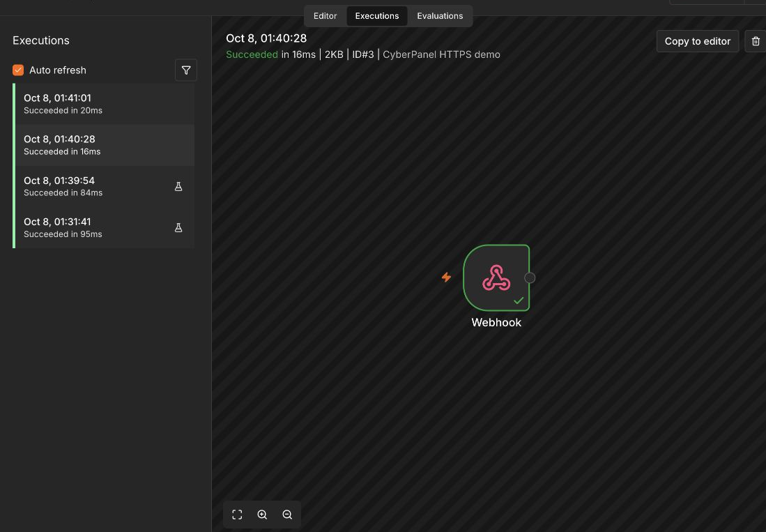This screenshot has width=766, height=532.
Task: Switch to the Editor tab
Action: pyautogui.click(x=325, y=16)
